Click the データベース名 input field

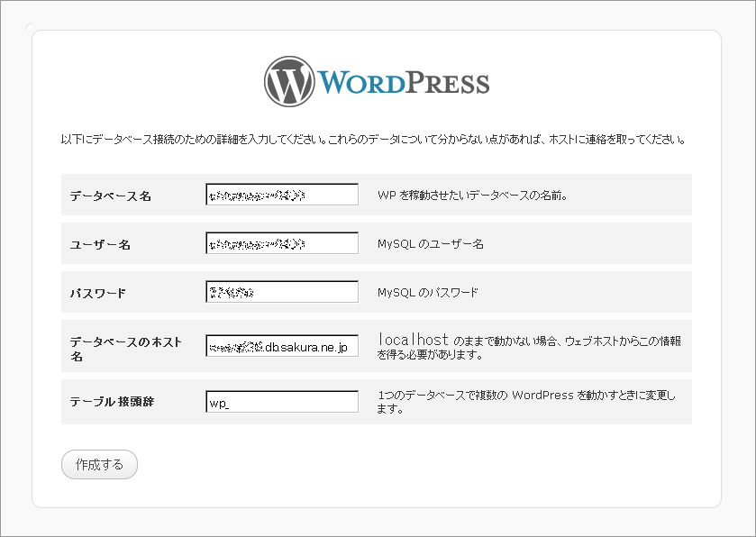pyautogui.click(x=282, y=195)
